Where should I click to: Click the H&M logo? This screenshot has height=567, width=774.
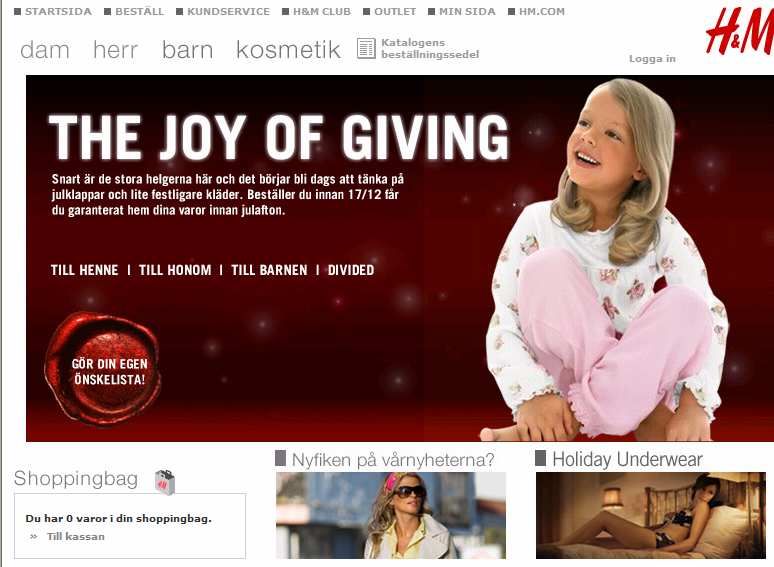[739, 32]
